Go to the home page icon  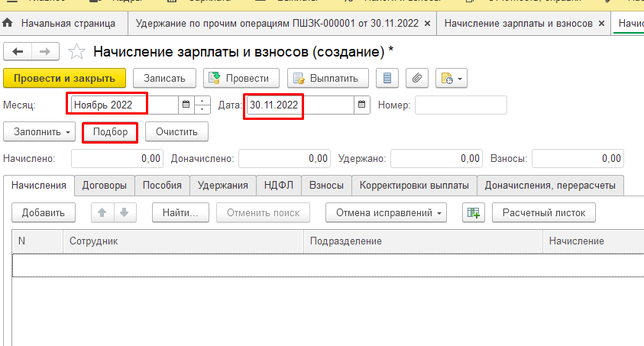(8, 24)
